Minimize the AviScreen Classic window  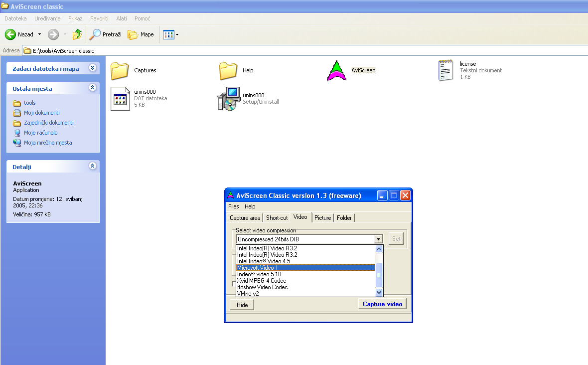[382, 195]
